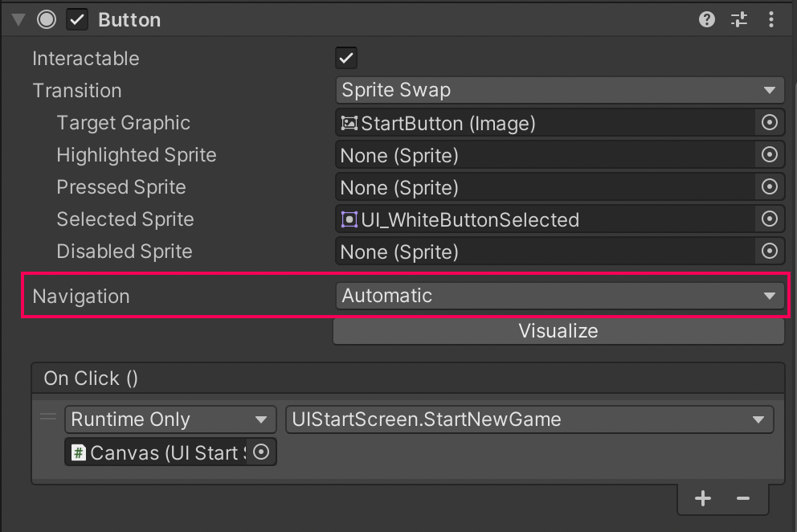This screenshot has height=532, width=797.
Task: Open the Button component three-dot menu
Action: pyautogui.click(x=771, y=20)
